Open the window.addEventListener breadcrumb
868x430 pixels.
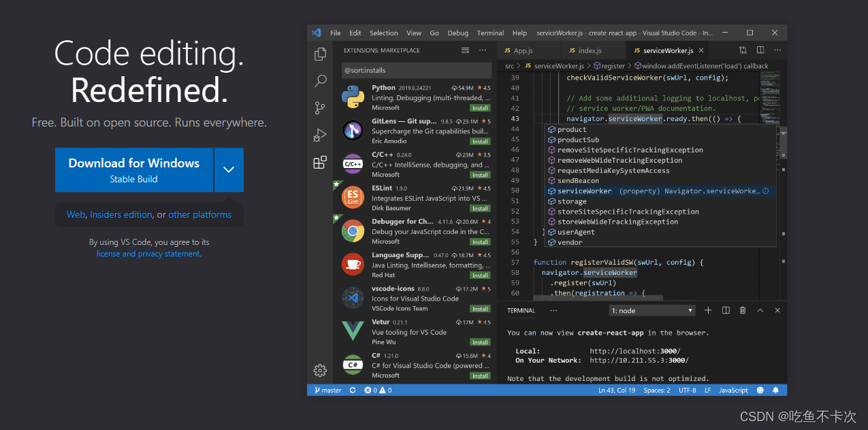(x=701, y=66)
